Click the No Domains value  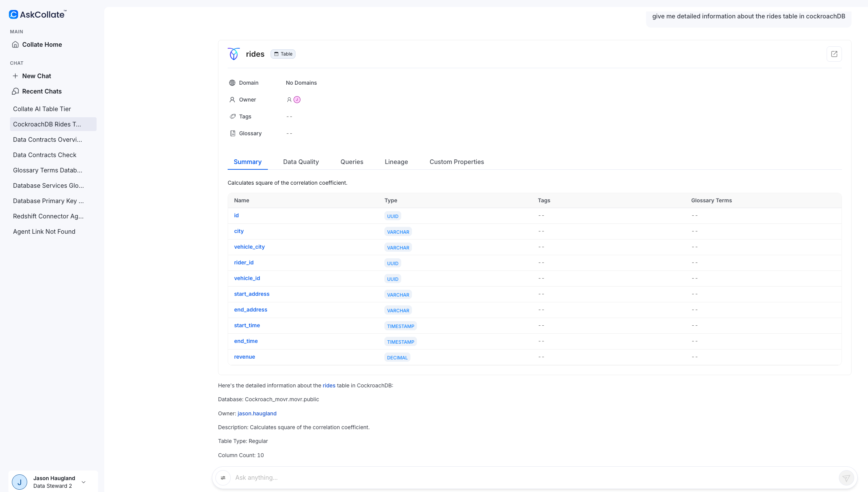[301, 83]
